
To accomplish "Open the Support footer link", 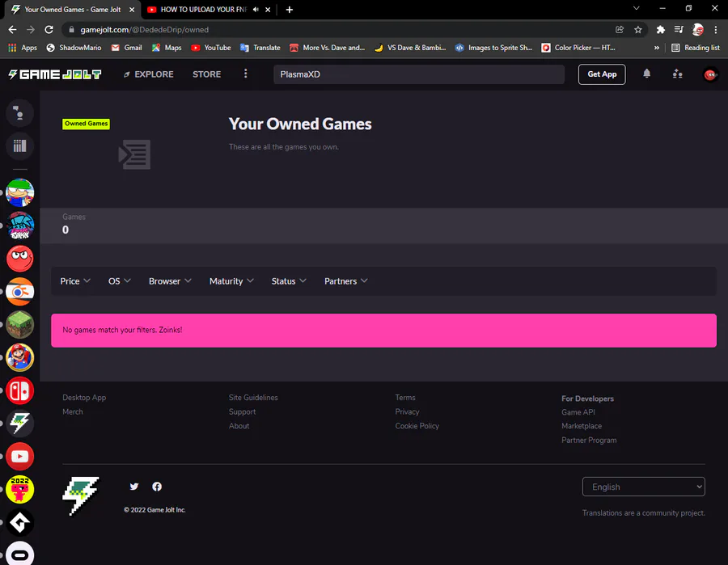I will coord(242,412).
